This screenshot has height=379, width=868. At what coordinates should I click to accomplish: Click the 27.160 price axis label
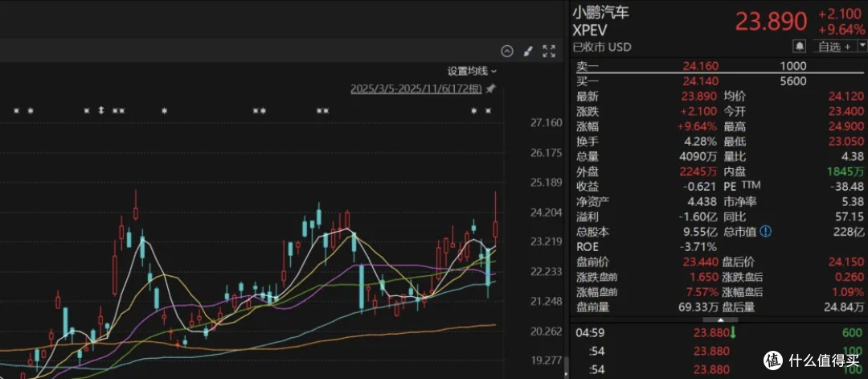coord(546,122)
